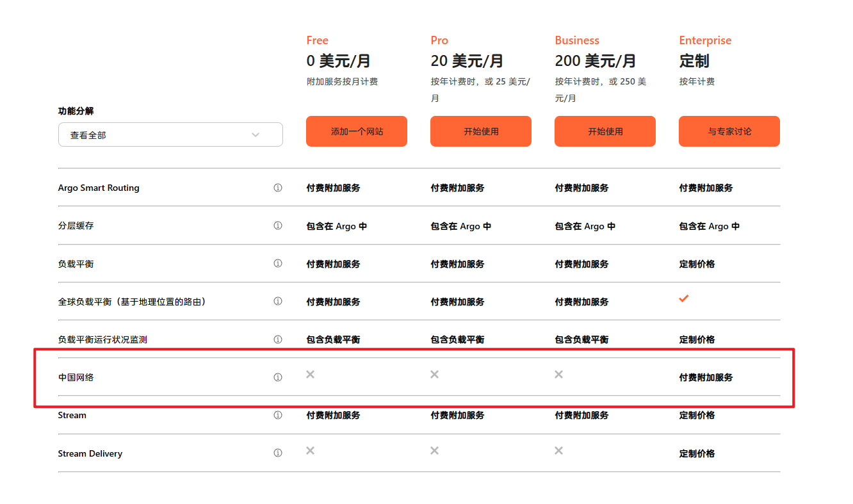Click info icon next to Stream Delivery
The image size is (853, 504).
pos(278,453)
